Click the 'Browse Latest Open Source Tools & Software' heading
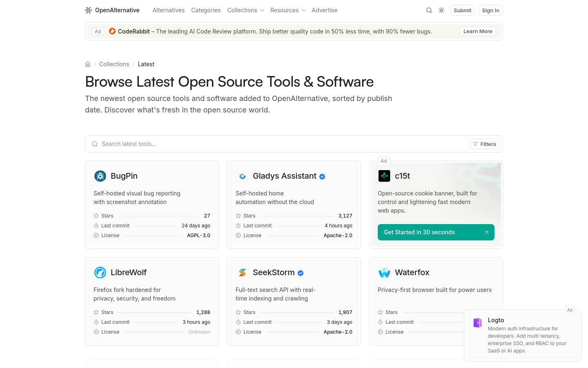Screen dimensions: 588x368 229,82
